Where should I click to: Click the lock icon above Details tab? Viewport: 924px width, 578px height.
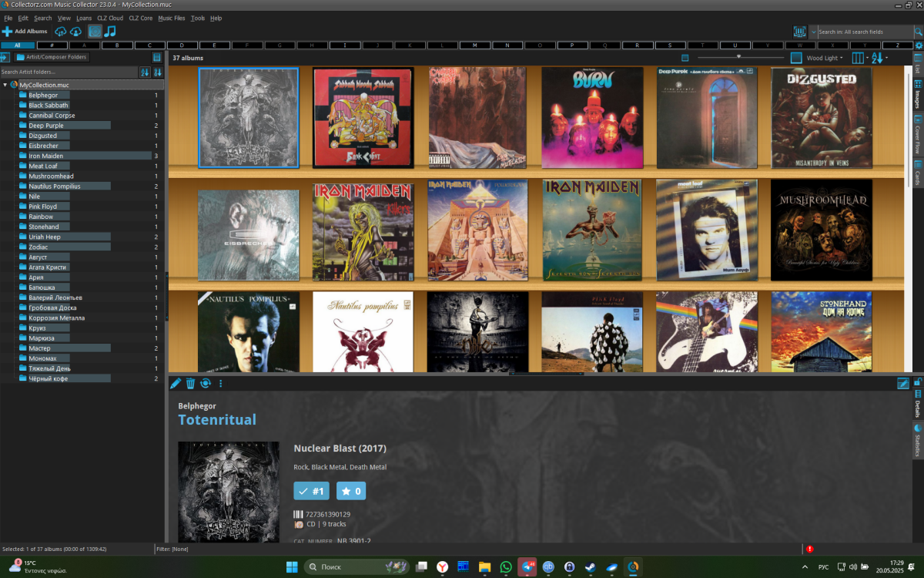[917, 381]
